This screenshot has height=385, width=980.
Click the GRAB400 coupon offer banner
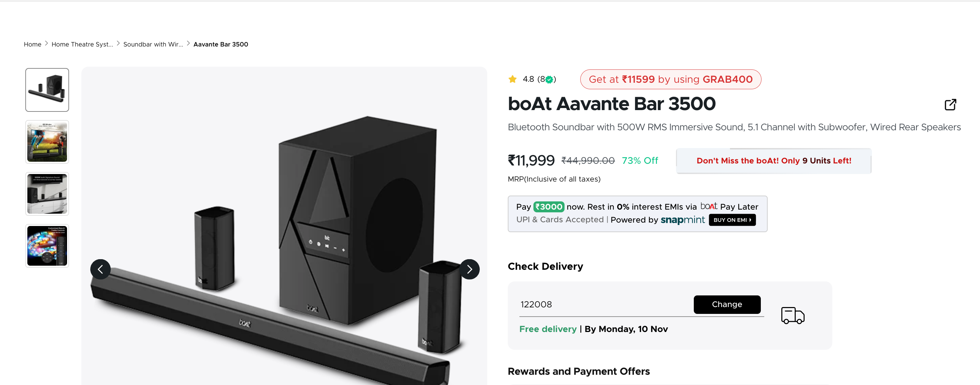670,79
